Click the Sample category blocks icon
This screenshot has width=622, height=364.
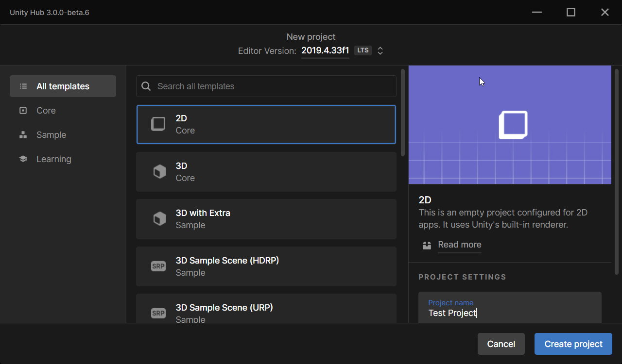23,135
